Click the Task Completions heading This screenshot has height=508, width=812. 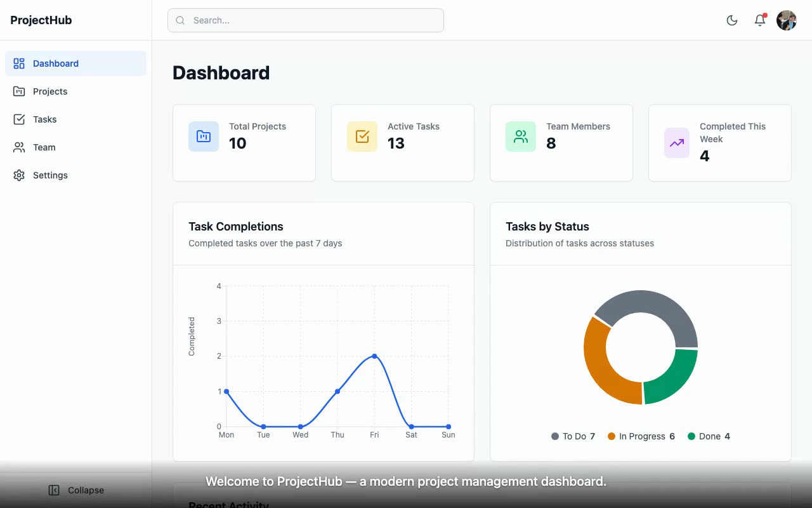pyautogui.click(x=236, y=227)
